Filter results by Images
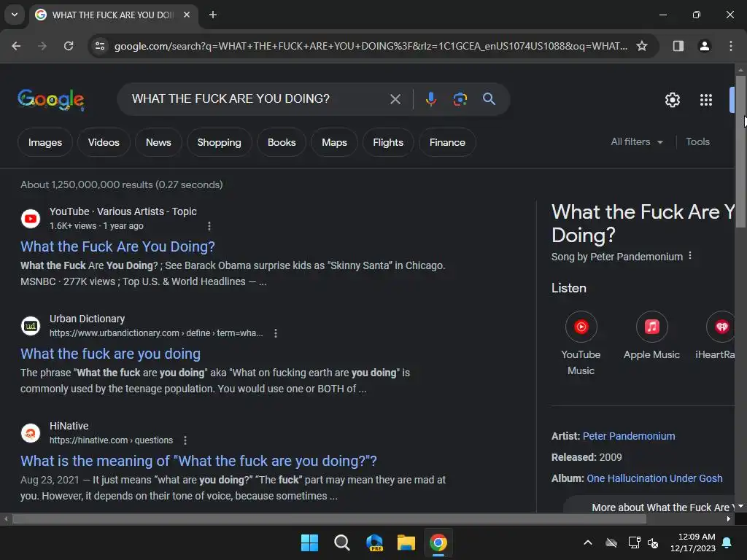This screenshot has height=560, width=747. pos(44,142)
